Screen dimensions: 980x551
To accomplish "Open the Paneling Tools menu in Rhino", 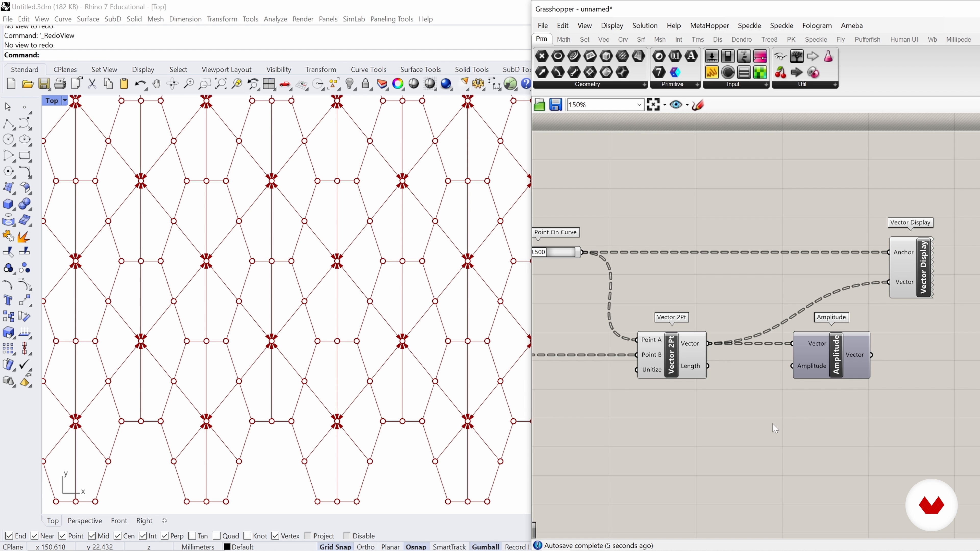I will (391, 19).
